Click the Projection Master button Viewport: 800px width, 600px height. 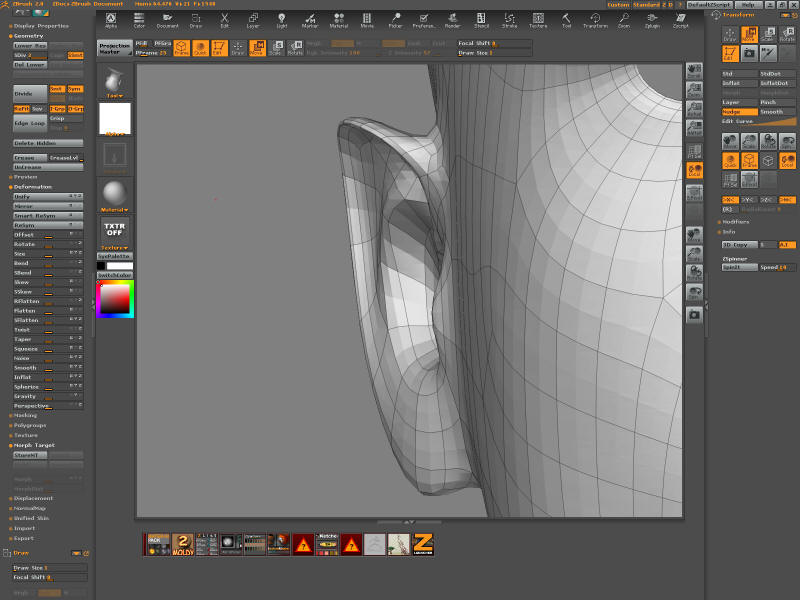pyautogui.click(x=114, y=47)
